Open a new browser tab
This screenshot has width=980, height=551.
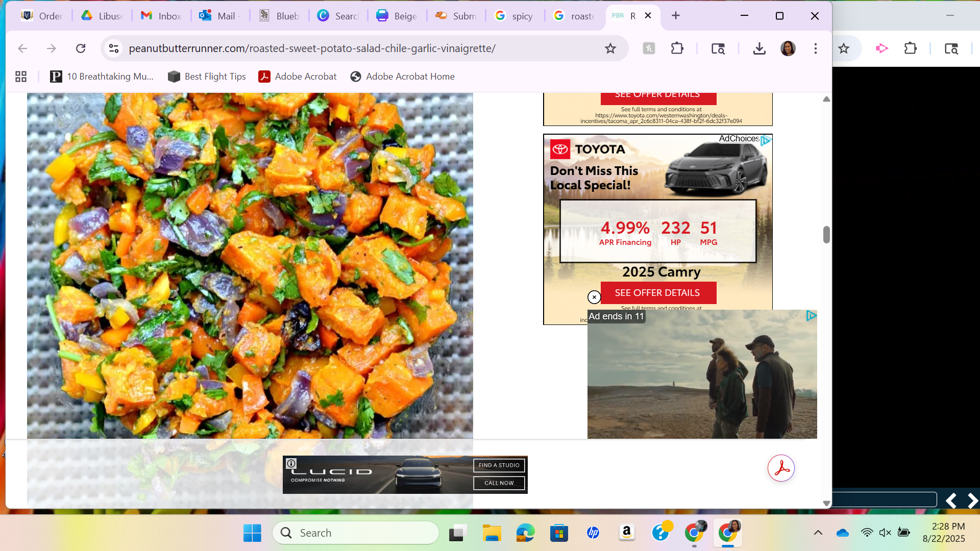point(675,16)
